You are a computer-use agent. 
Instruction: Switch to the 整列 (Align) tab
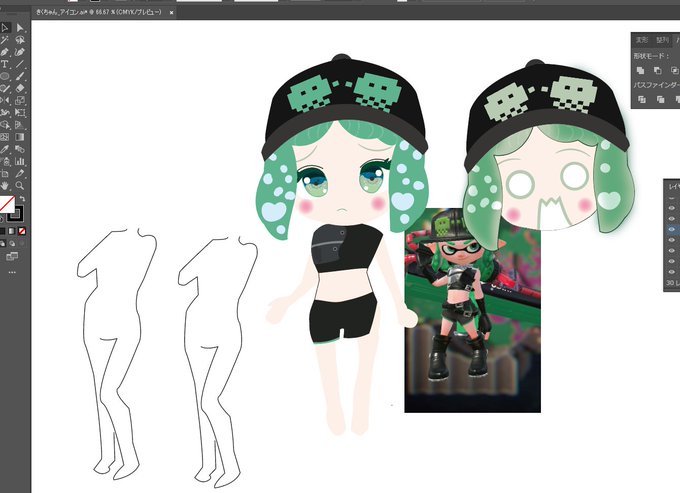pyautogui.click(x=662, y=40)
